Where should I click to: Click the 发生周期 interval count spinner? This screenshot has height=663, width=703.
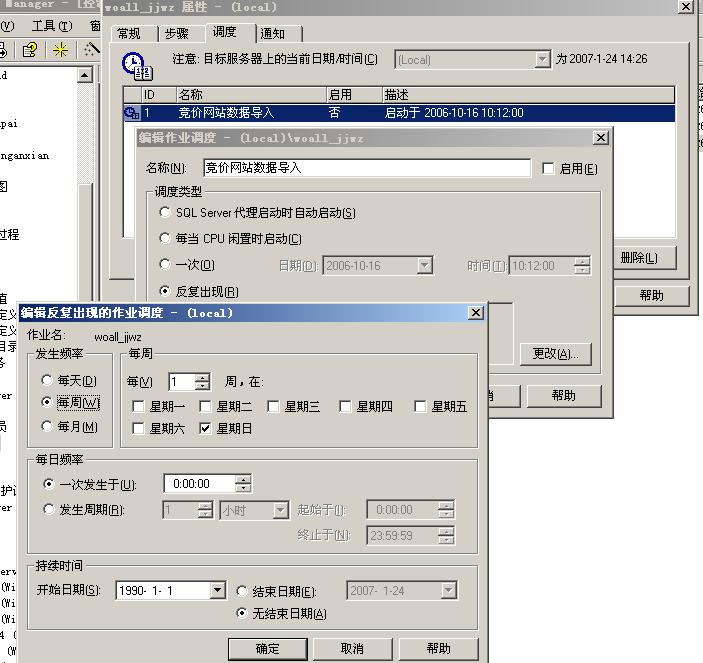point(205,510)
